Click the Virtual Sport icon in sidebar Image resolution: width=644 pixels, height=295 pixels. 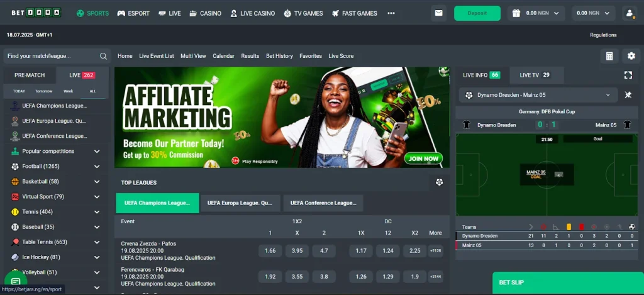[x=15, y=197]
